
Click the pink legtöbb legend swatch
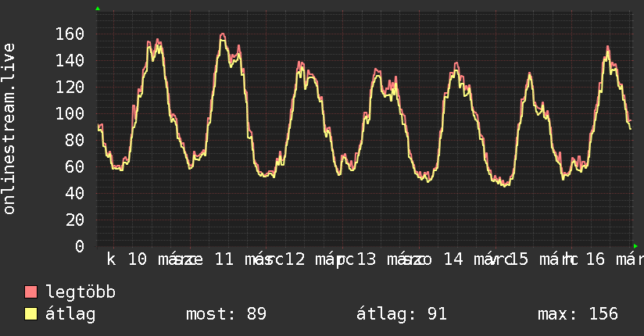pos(30,291)
